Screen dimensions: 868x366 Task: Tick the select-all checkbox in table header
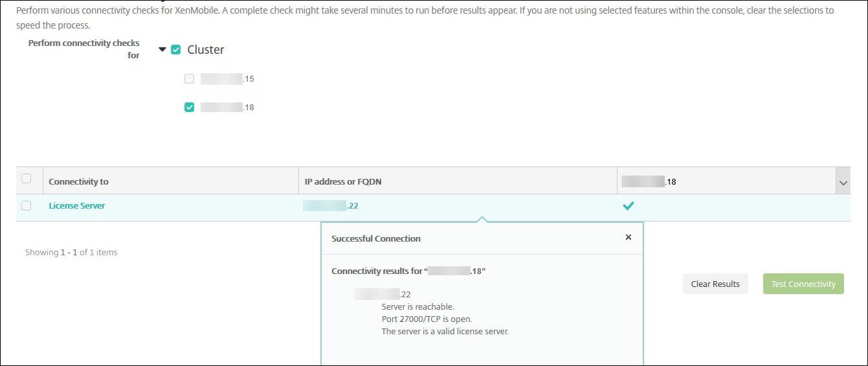click(27, 179)
